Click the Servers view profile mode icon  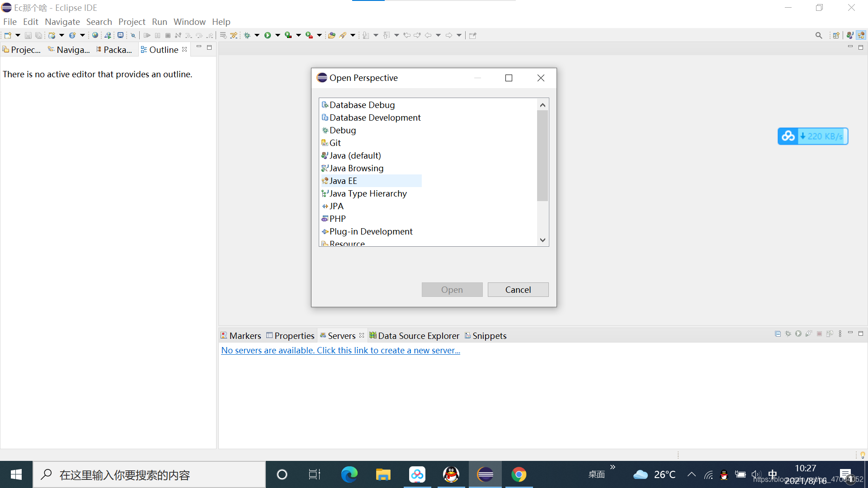pyautogui.click(x=809, y=333)
